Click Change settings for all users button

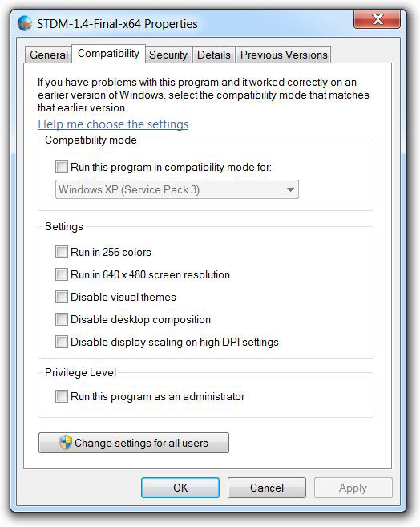coord(134,443)
